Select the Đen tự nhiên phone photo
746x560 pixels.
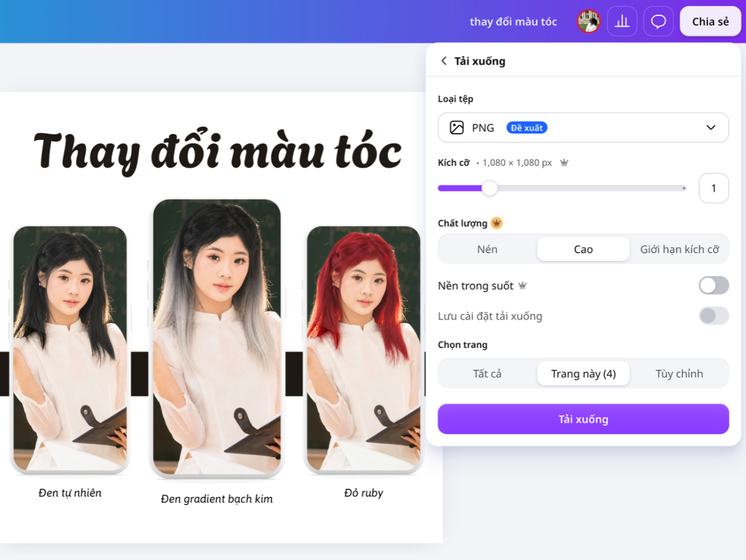click(x=70, y=349)
